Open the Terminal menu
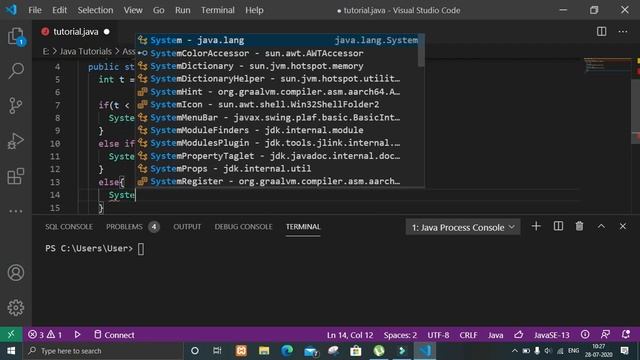Image resolution: width=640 pixels, height=360 pixels. coord(218,10)
